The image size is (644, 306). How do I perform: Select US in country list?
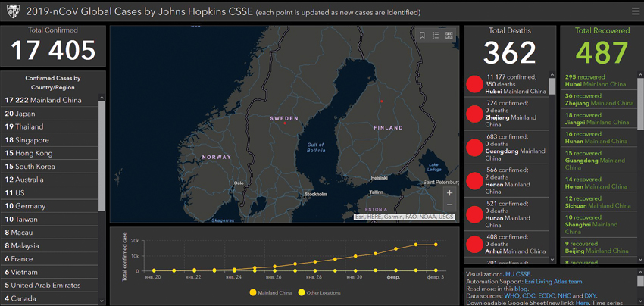(x=50, y=192)
